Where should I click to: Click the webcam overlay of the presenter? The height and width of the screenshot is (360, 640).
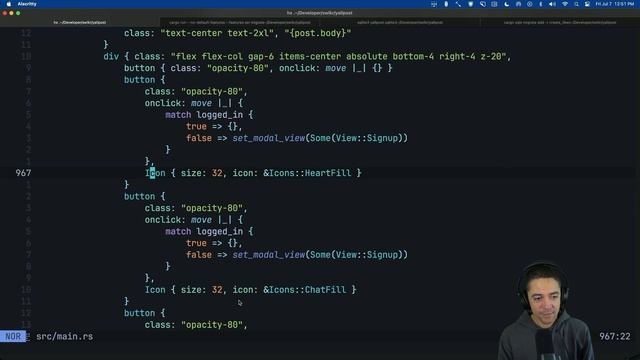coord(545,311)
